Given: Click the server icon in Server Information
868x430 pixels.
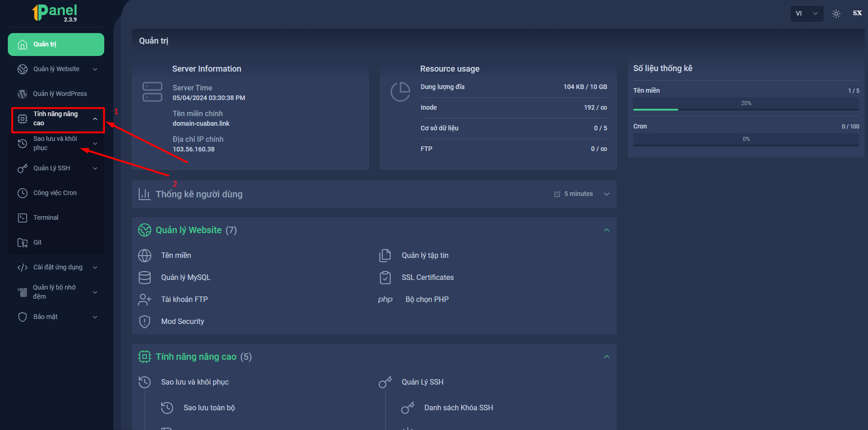Looking at the screenshot, I should click(x=152, y=92).
